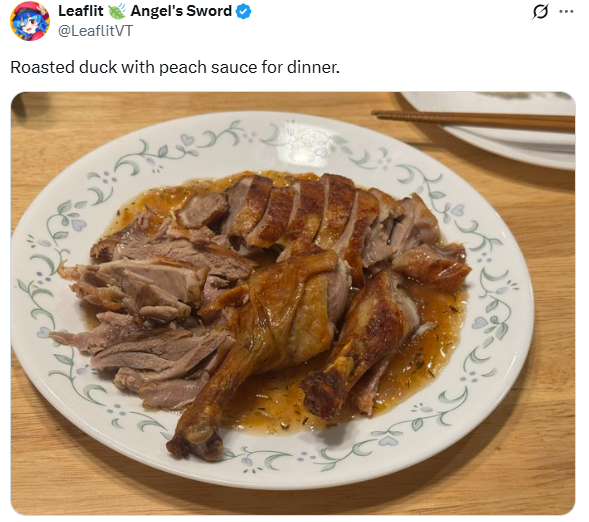The height and width of the screenshot is (522, 589).
Task: Click the word dinner in the tweet
Action: [x=313, y=67]
